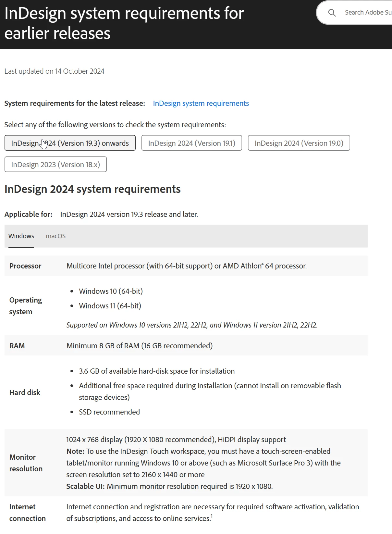The image size is (392, 534).
Task: Click the 'RAM' row label
Action: point(17,346)
